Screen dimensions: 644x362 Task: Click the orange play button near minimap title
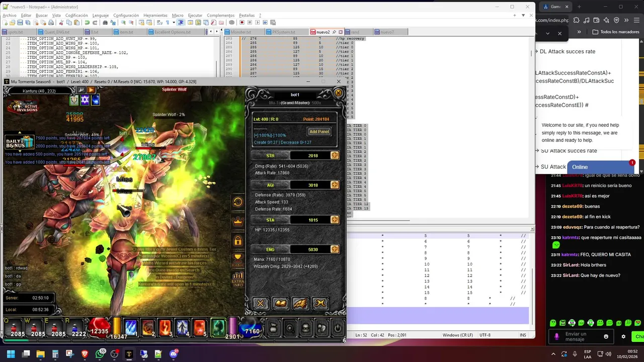point(91,90)
